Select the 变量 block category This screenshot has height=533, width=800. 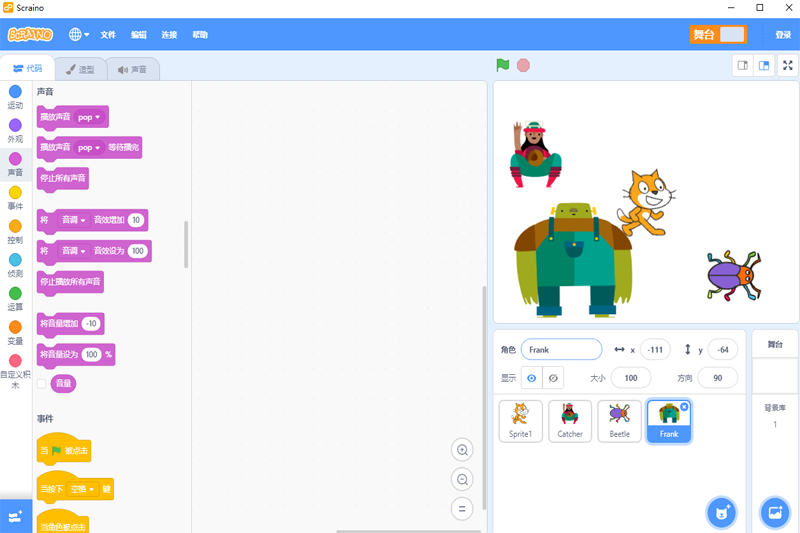pyautogui.click(x=15, y=333)
